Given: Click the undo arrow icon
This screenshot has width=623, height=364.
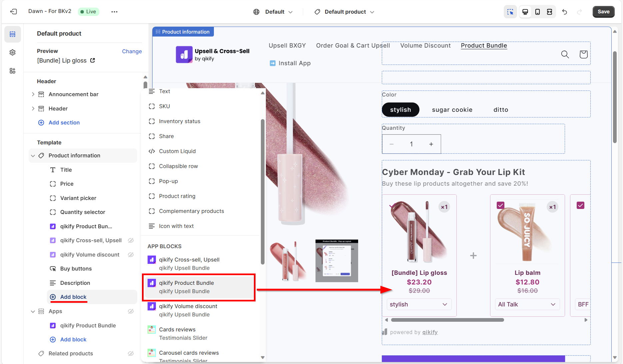Looking at the screenshot, I should 564,12.
